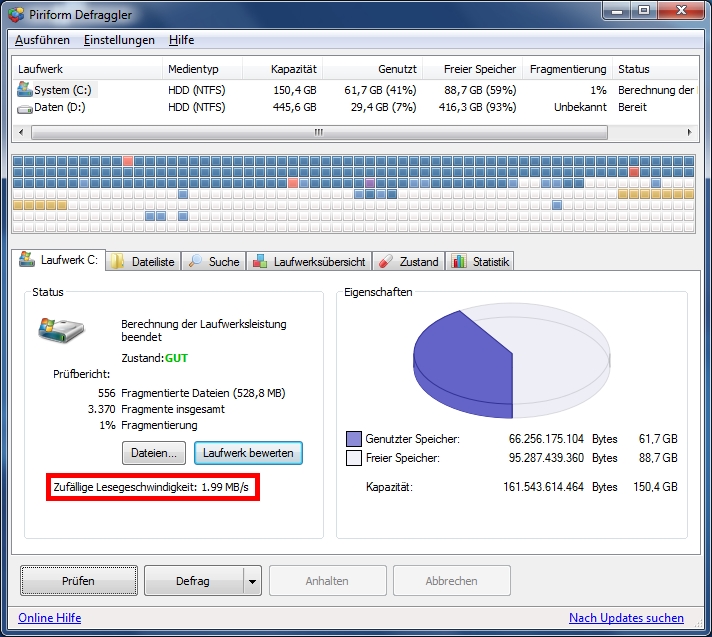Click the Genutzter Speicher purple color swatch
Image resolution: width=712 pixels, height=637 pixels.
(x=354, y=439)
